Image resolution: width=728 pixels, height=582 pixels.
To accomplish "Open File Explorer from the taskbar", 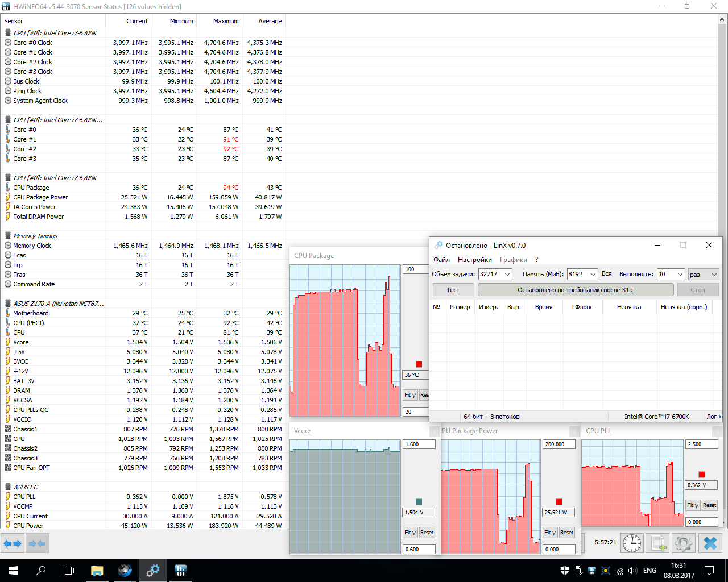I will pos(97,571).
